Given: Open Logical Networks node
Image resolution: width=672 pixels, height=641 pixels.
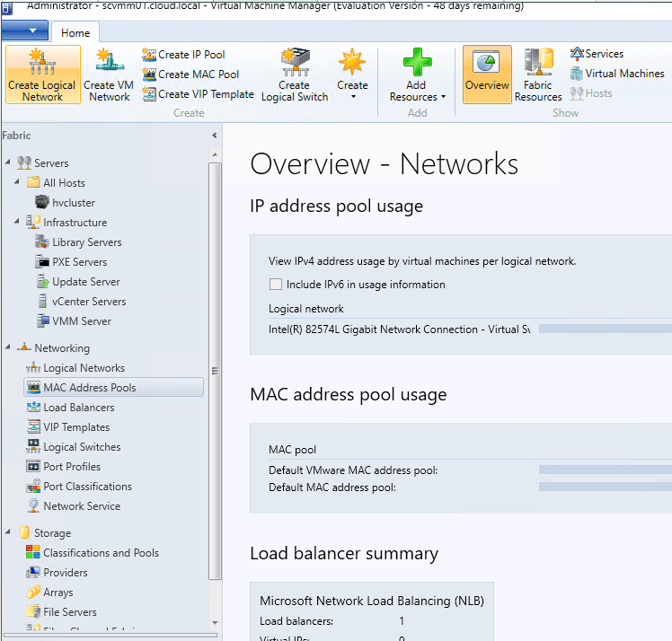Looking at the screenshot, I should tap(75, 368).
